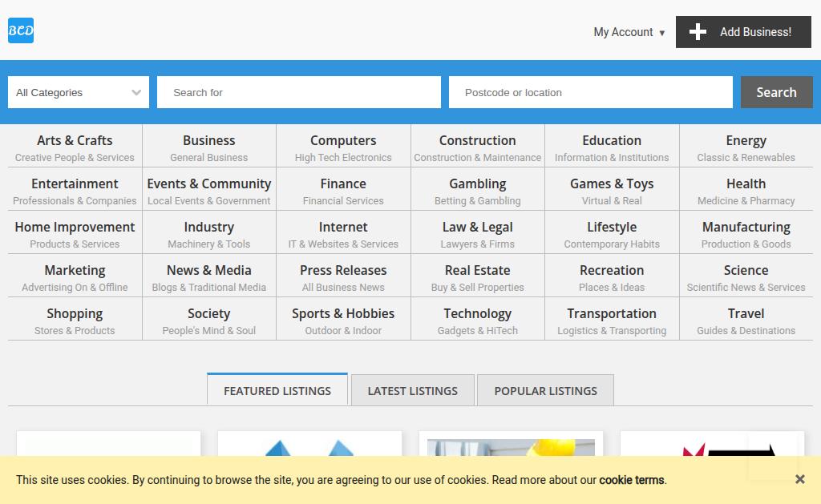This screenshot has height=504, width=821.
Task: Go to the Society category
Action: pos(209,314)
